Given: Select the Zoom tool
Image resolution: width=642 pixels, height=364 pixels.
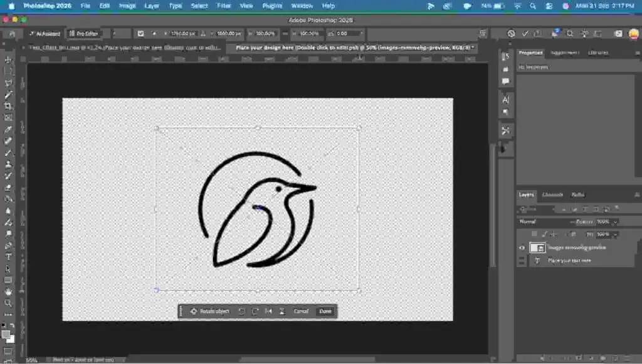Looking at the screenshot, I should pos(8,303).
